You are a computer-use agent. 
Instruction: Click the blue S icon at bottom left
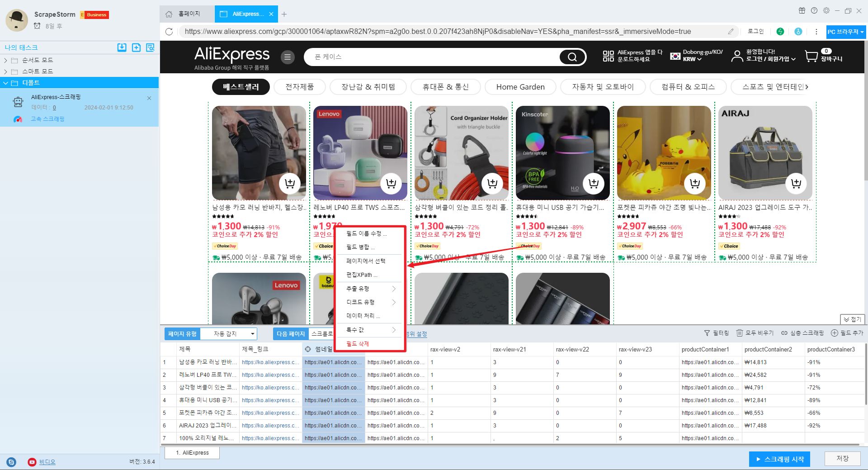[11, 462]
